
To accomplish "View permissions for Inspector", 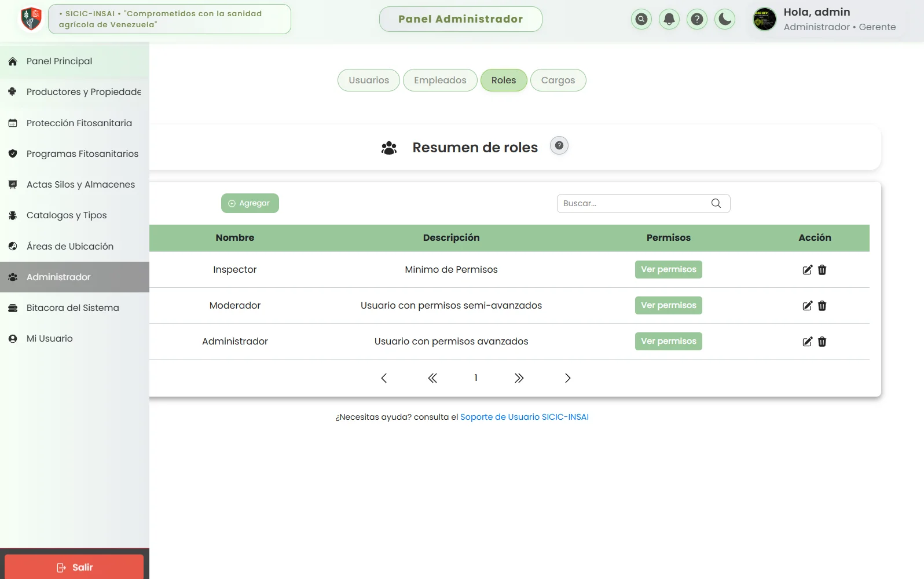I will pos(669,269).
